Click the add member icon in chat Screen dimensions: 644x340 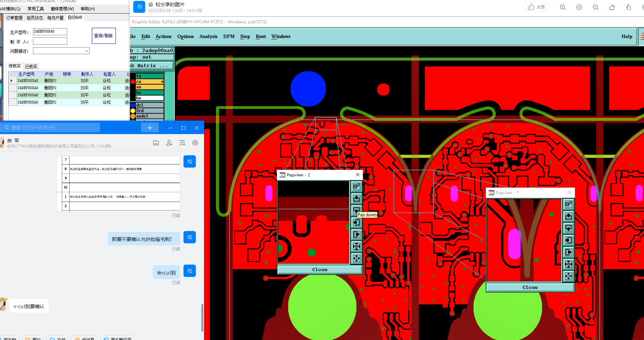click(169, 143)
